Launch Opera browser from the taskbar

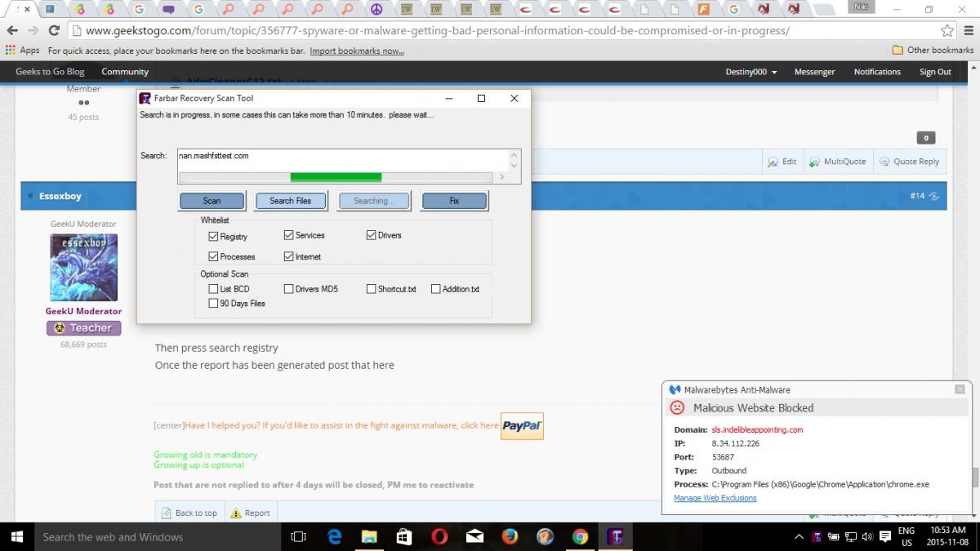pyautogui.click(x=439, y=536)
